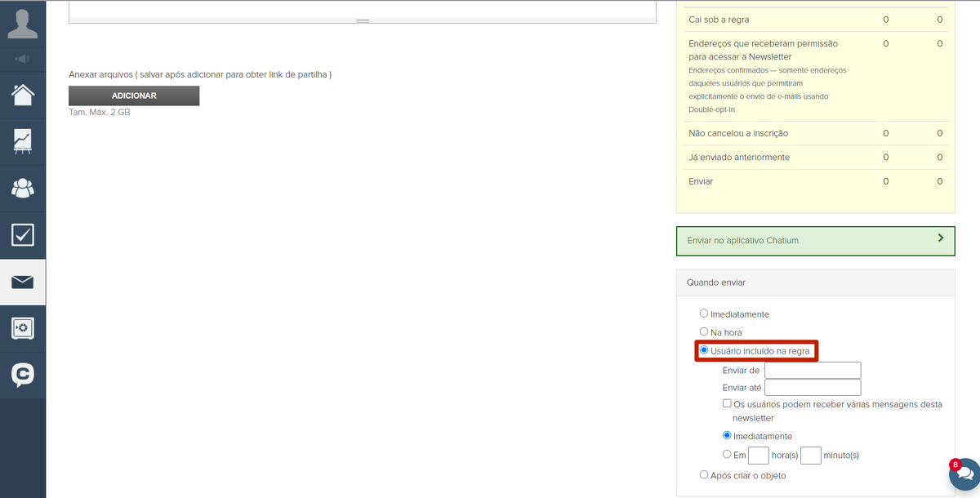This screenshot has width=980, height=498.
Task: Expand 'Enviar no aplicativo Chatium' panel
Action: 815,240
